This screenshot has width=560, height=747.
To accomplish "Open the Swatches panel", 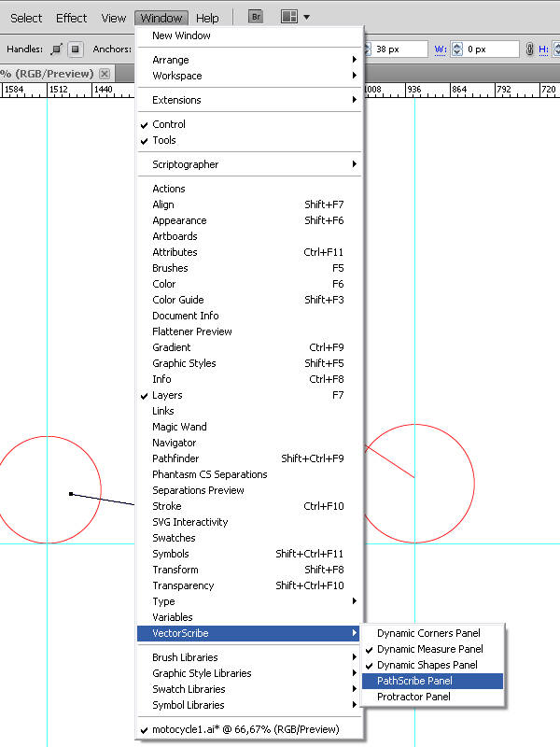I will click(249, 538).
